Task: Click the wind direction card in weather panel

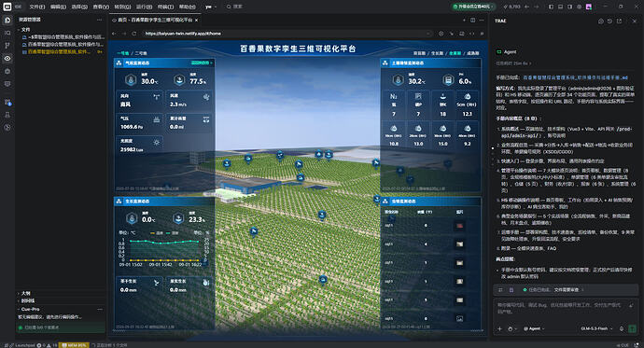Action: 139,101
